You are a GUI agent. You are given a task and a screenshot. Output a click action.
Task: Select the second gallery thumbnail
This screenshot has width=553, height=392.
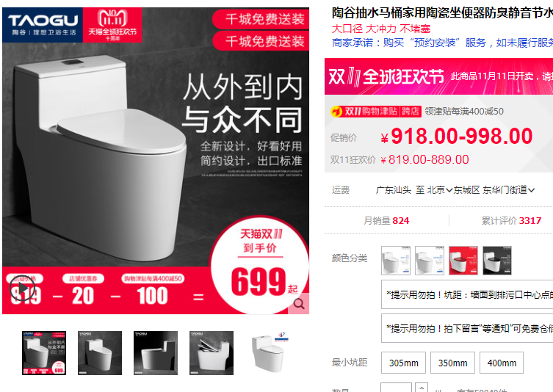(x=100, y=353)
